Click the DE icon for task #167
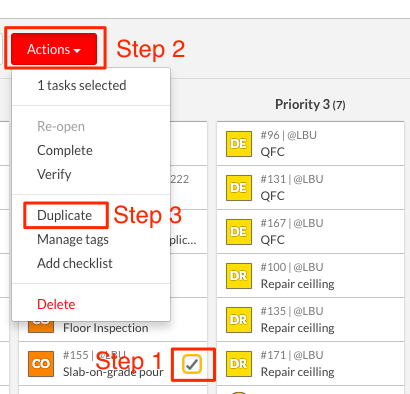 239,232
